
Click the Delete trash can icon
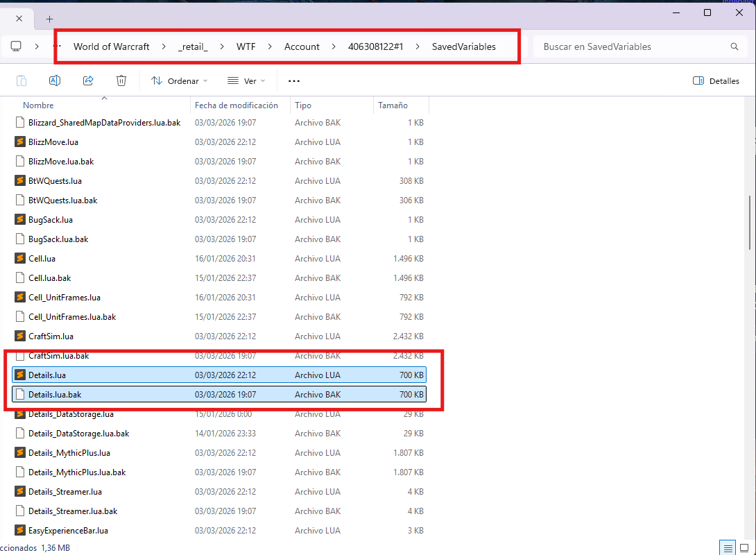[121, 80]
